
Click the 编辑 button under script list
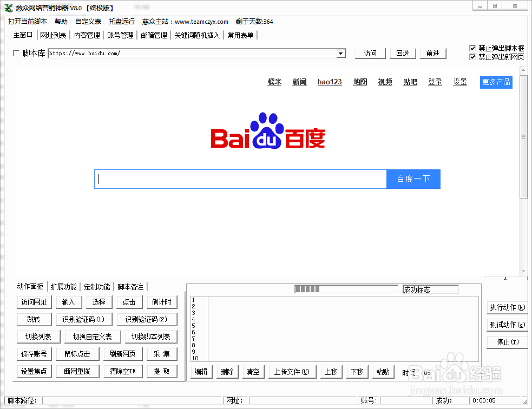(201, 372)
